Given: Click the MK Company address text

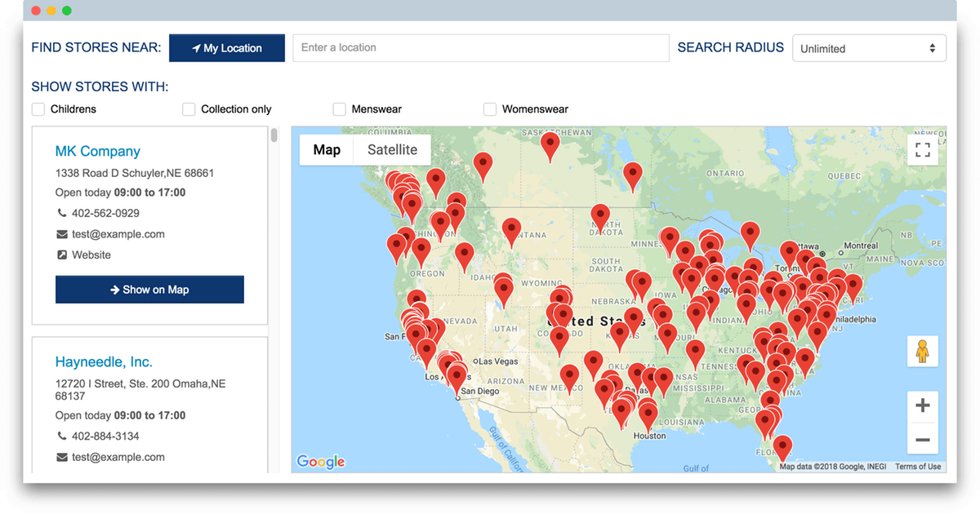Looking at the screenshot, I should pos(135,173).
